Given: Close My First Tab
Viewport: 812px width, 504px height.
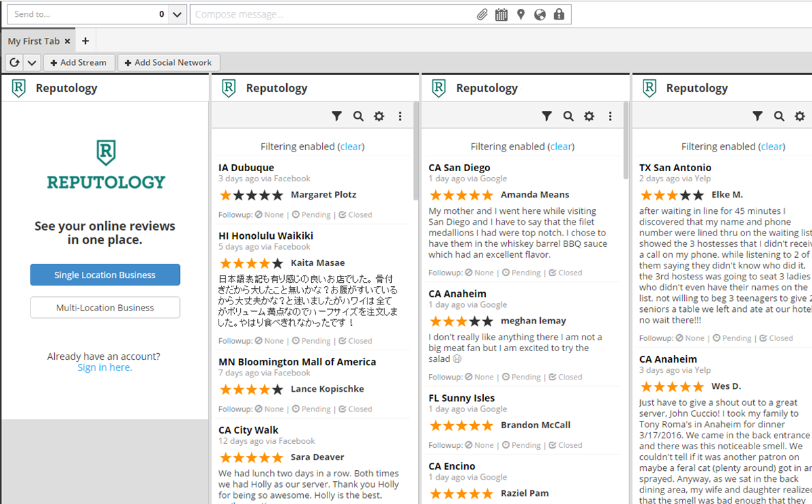Looking at the screenshot, I should point(68,41).
